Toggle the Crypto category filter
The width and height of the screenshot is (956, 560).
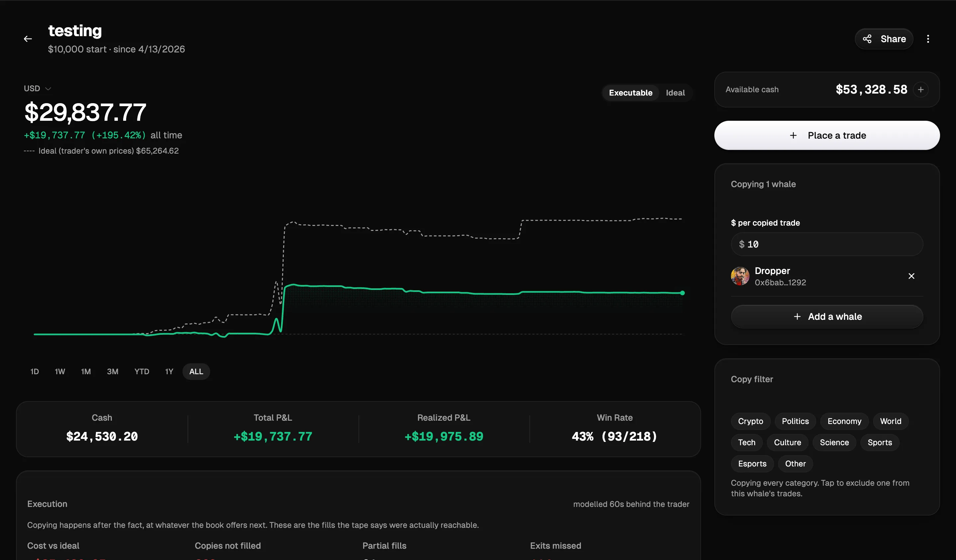(751, 421)
